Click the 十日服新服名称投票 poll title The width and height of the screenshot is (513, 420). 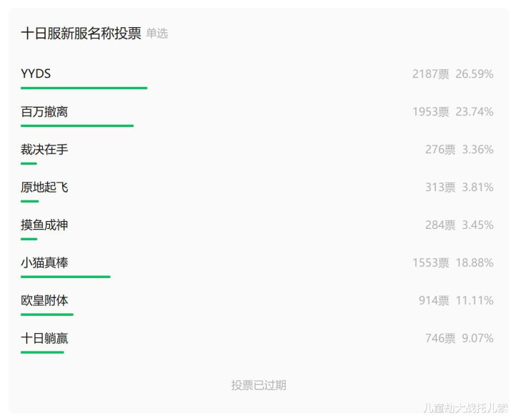81,34
